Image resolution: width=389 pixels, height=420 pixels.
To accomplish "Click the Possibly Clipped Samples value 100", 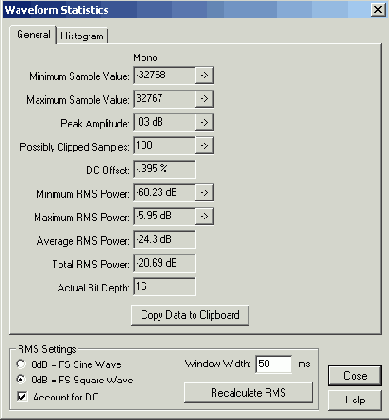I will tap(164, 146).
